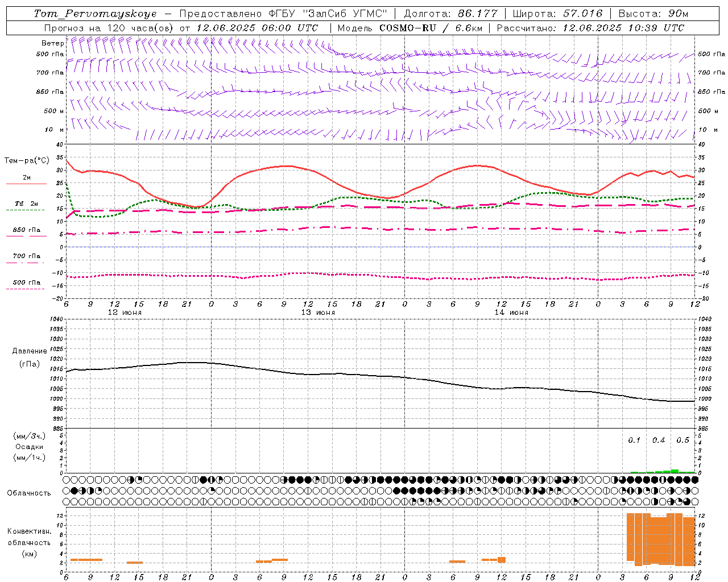The image size is (728, 582).
Task: Click the forecast start time 12.06.2025 06:00 UTC
Action: (257, 28)
